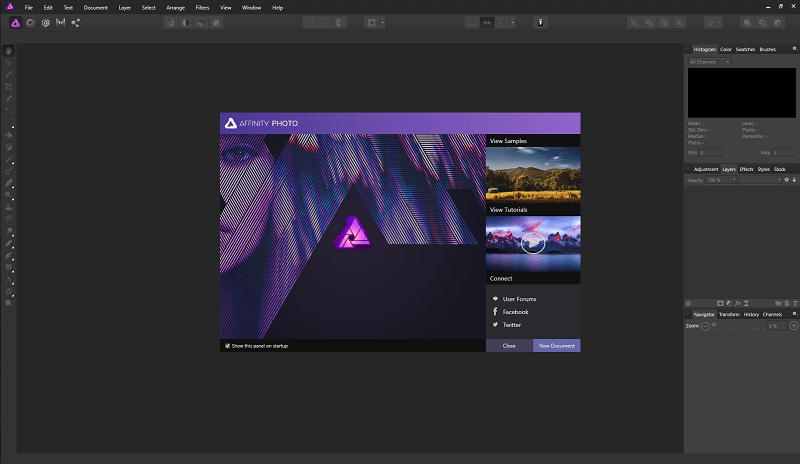Expand the snapping options arrow
The image size is (800, 464).
pos(513,22)
